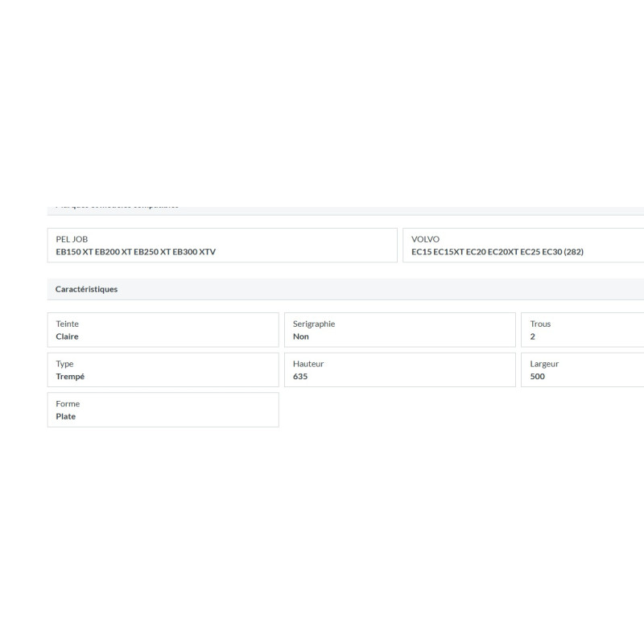Click the Hauteur label

pyautogui.click(x=308, y=364)
